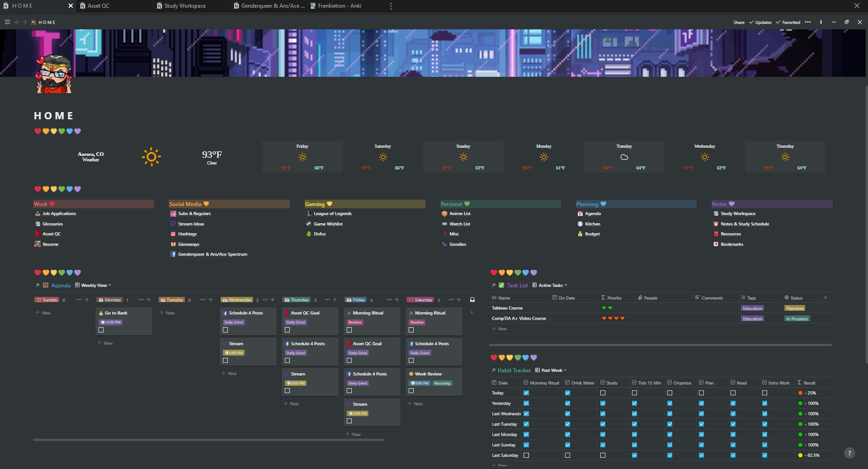Open Agenda database via arrow icon

tap(38, 286)
